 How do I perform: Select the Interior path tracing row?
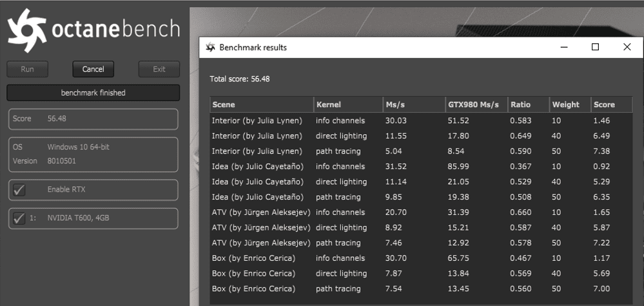point(421,151)
